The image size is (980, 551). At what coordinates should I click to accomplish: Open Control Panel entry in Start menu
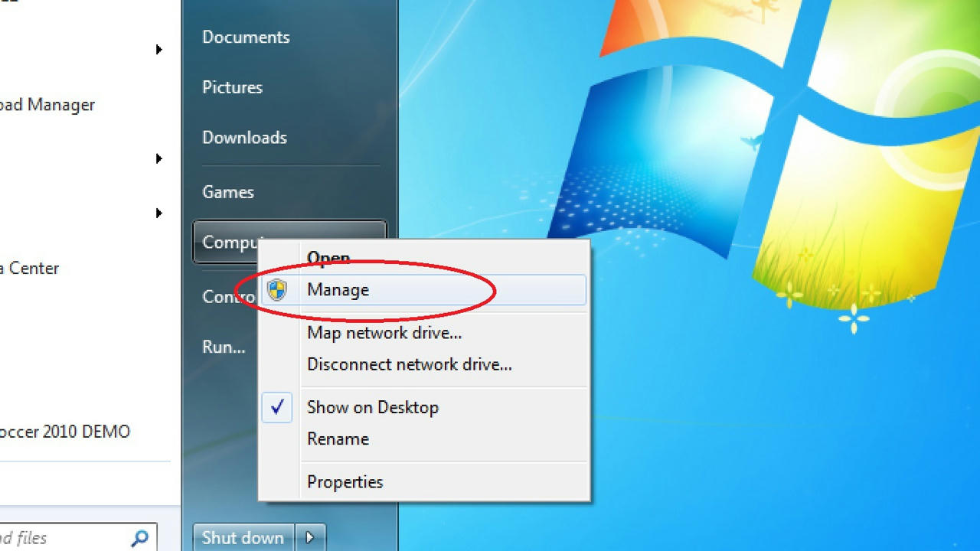[x=230, y=296]
